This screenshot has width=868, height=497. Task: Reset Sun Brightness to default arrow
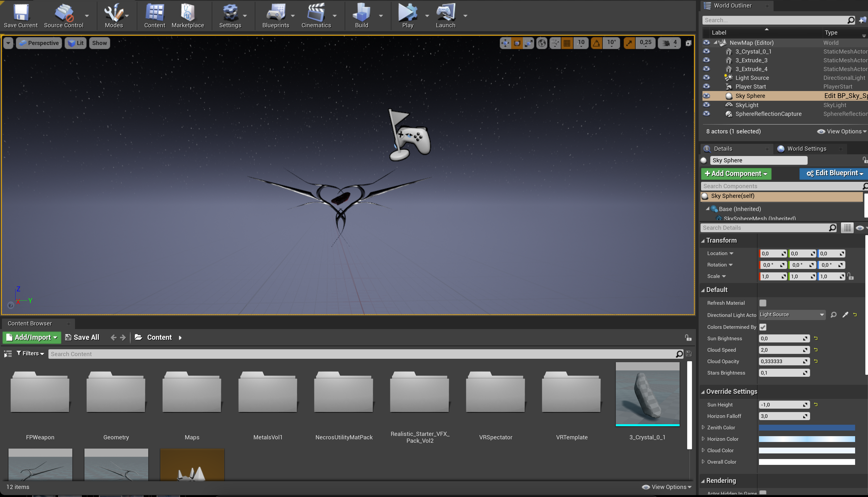click(816, 338)
